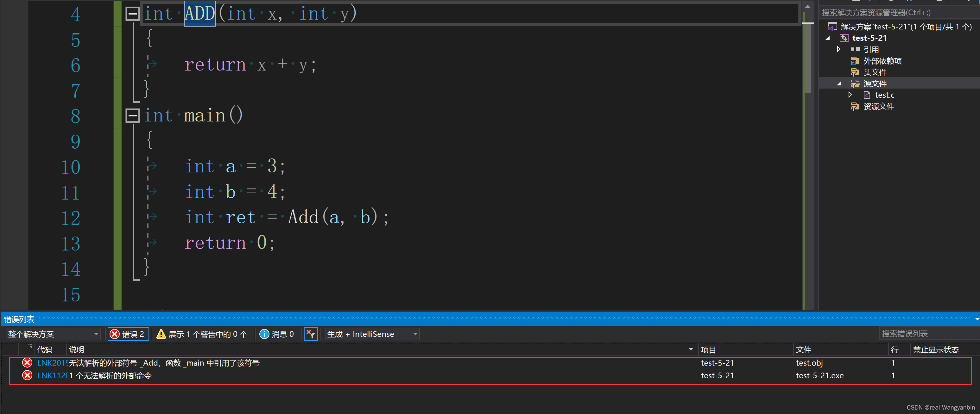Toggle the warnings filter showing 0 of 1
Screen dimensions: 980x414
pos(202,334)
